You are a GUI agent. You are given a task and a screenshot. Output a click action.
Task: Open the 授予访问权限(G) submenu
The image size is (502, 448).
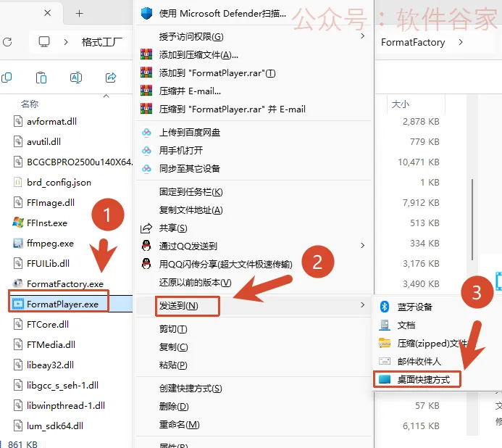click(x=254, y=36)
